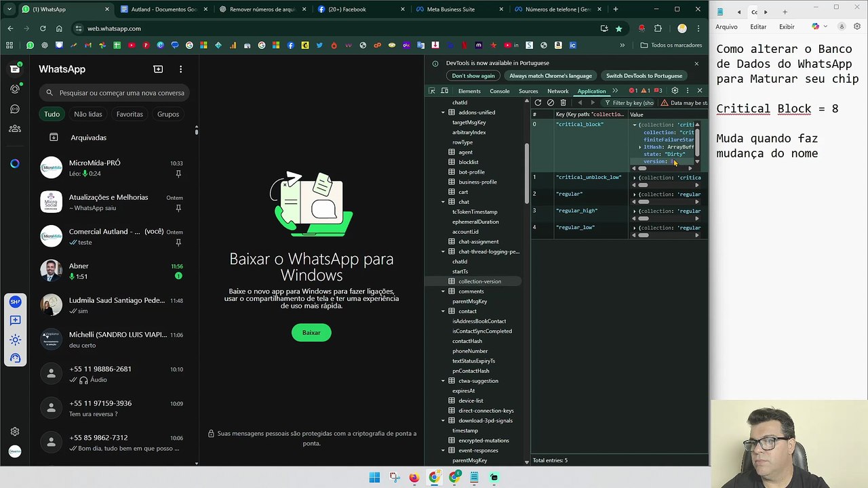Open Windows Start menu on taskbar
The image size is (868, 488).
374,477
